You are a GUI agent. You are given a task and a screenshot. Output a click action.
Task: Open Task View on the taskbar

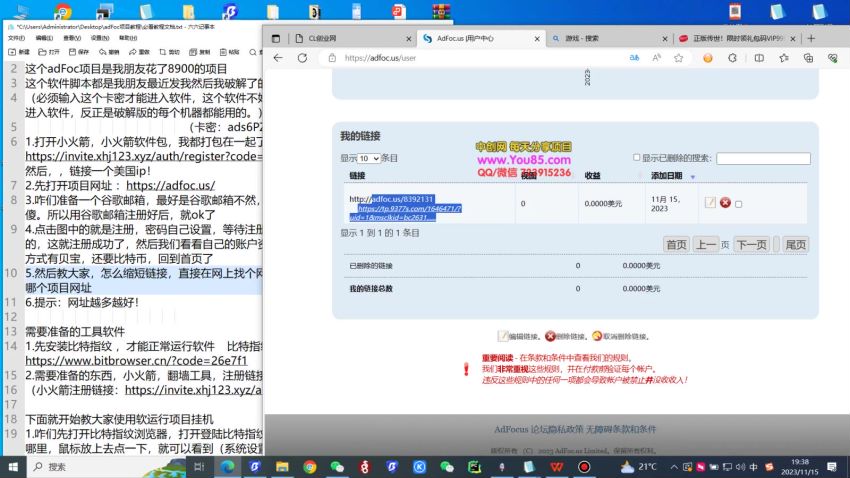199,467
